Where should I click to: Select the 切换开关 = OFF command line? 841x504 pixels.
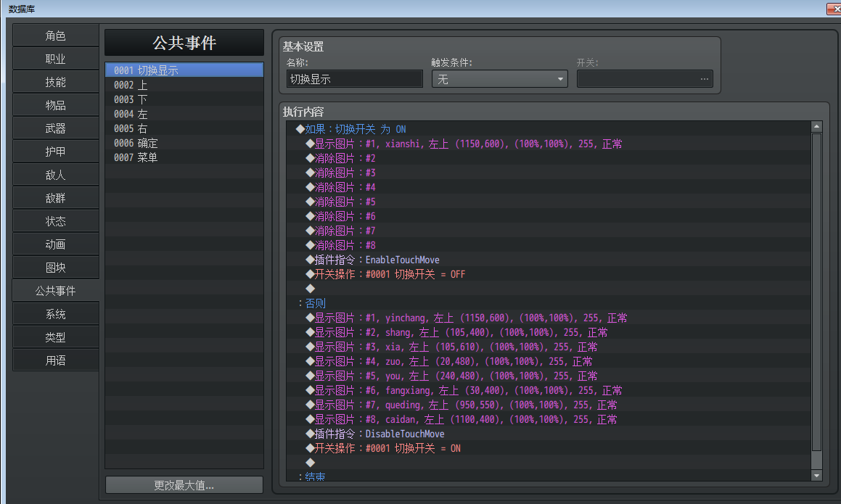[x=549, y=274]
